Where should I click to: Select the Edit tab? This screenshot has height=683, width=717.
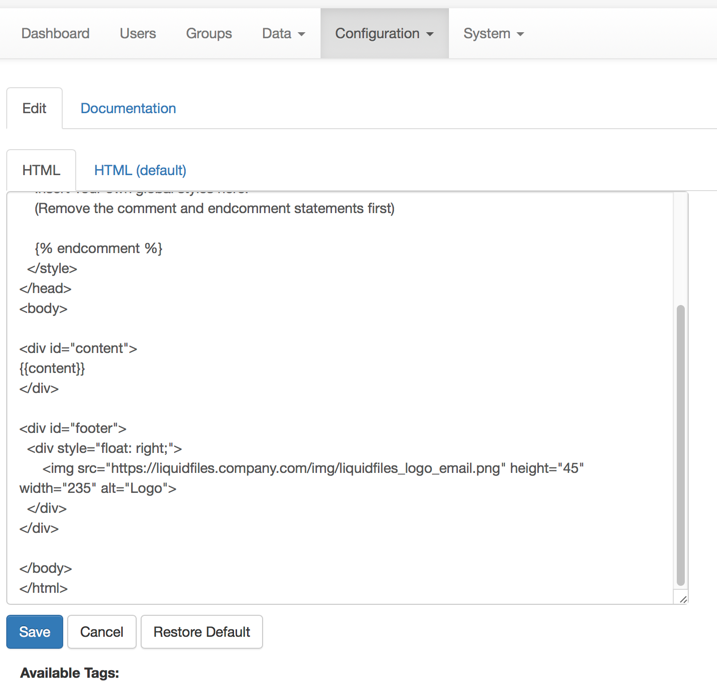pos(34,108)
